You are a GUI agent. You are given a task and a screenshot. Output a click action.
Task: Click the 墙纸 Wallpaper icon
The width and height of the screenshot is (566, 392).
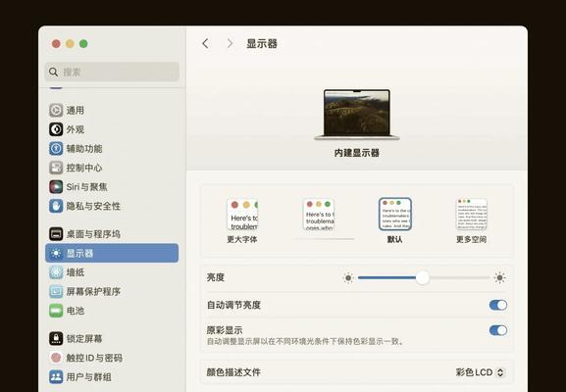[x=56, y=272]
